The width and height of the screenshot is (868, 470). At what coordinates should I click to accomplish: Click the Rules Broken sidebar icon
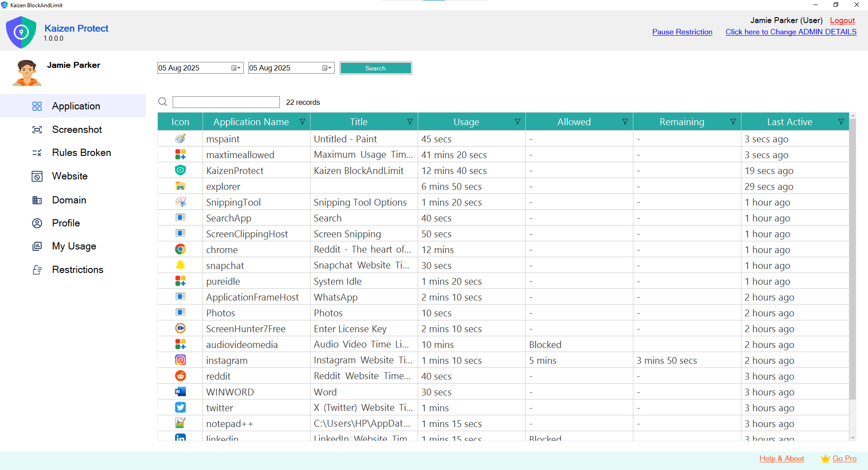(37, 153)
